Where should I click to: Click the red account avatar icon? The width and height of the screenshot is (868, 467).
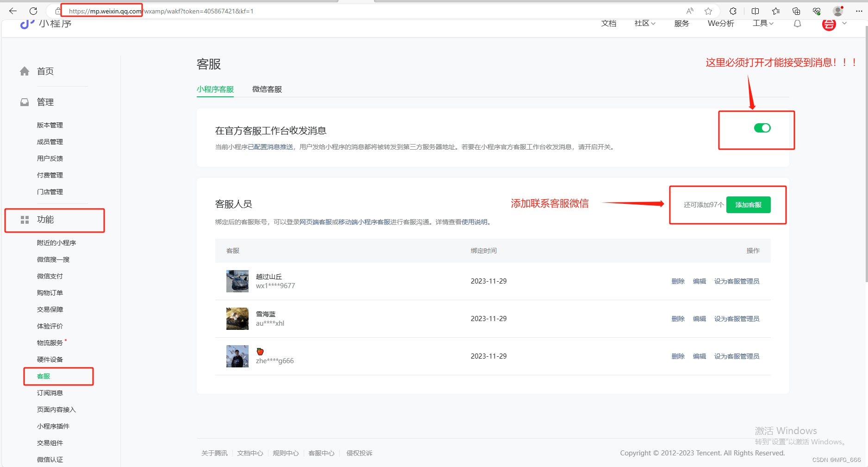tap(829, 25)
